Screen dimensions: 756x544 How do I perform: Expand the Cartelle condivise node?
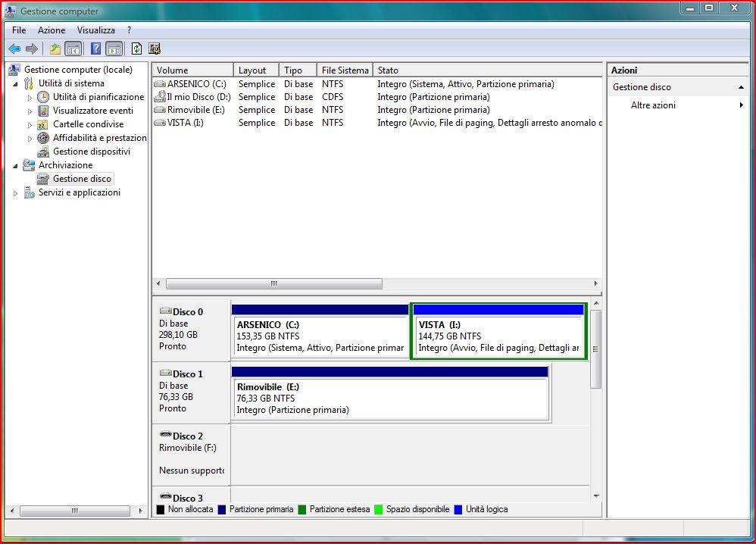pos(30,125)
